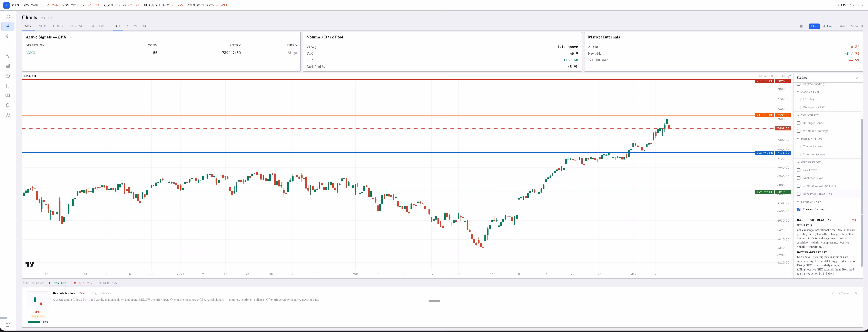This screenshot has width=868, height=332.
Task: Enable the Candle Patterns study
Action: (799, 146)
